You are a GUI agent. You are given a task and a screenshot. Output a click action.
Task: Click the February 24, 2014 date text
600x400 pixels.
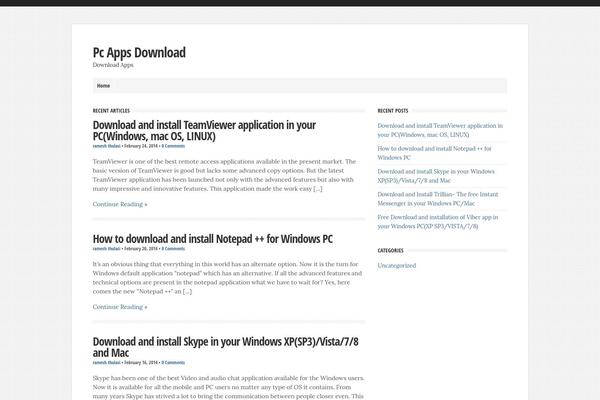coord(141,146)
